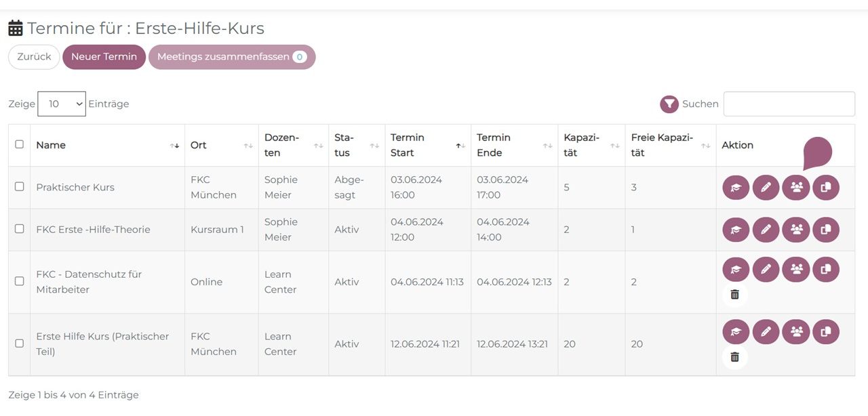Viewport: 868px width, 416px height.
Task: Duplicate the FKC - Datenschutz für Mitarbeiter appointment
Action: tap(825, 270)
